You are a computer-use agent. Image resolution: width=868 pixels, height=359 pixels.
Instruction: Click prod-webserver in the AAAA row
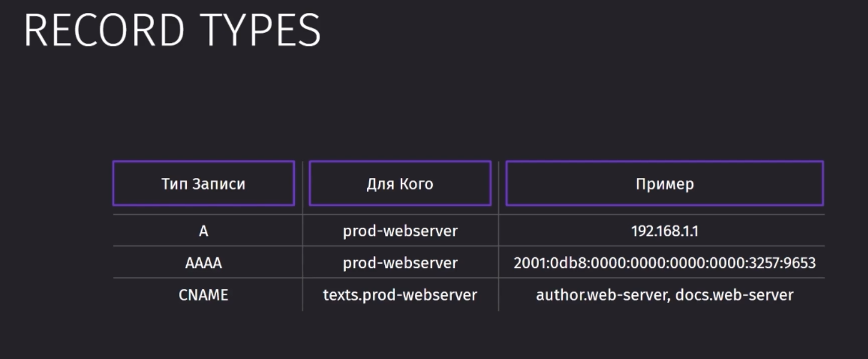[400, 263]
